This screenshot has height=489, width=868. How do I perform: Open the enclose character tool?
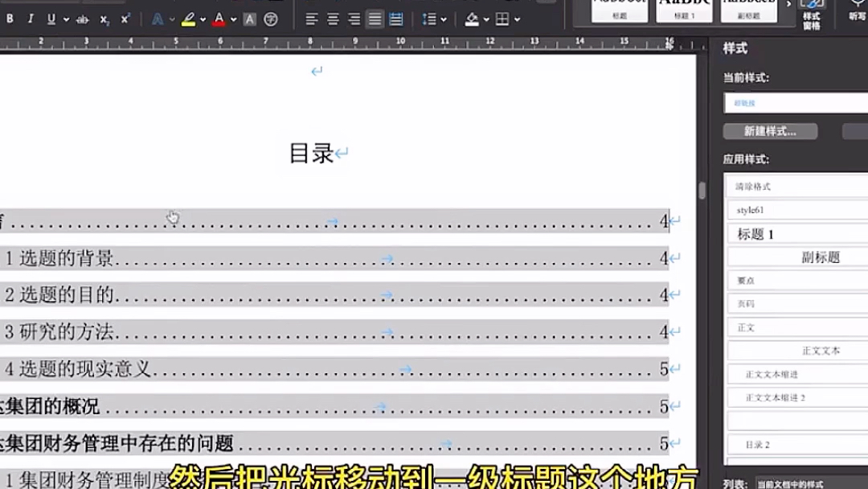click(271, 17)
